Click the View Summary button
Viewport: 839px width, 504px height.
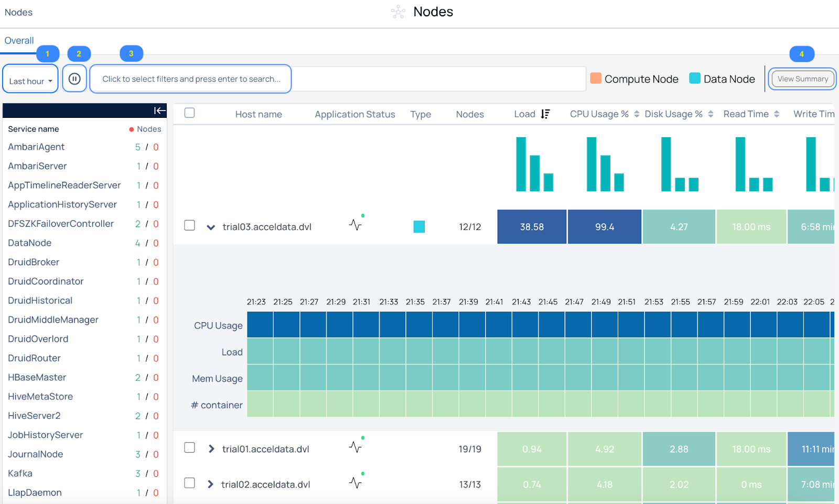(803, 79)
